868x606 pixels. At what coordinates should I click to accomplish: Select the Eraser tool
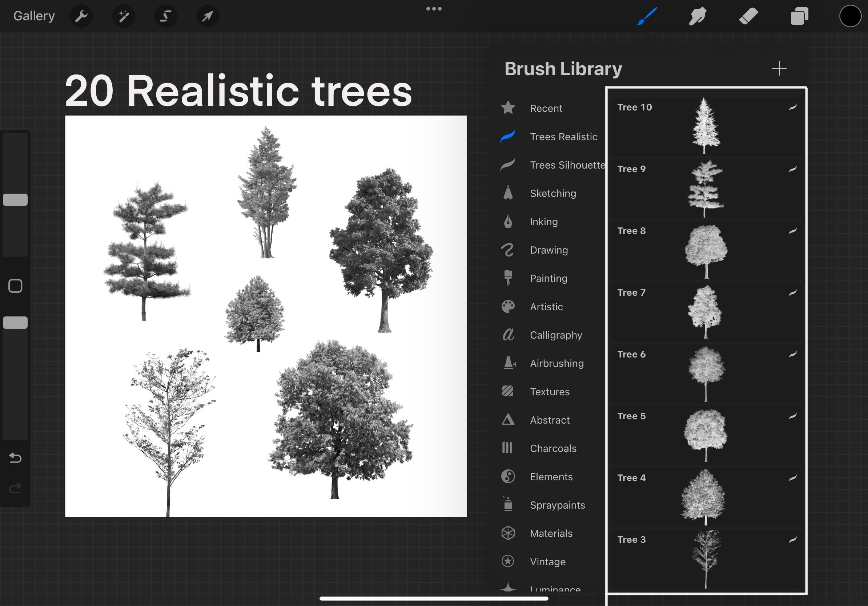tap(749, 16)
